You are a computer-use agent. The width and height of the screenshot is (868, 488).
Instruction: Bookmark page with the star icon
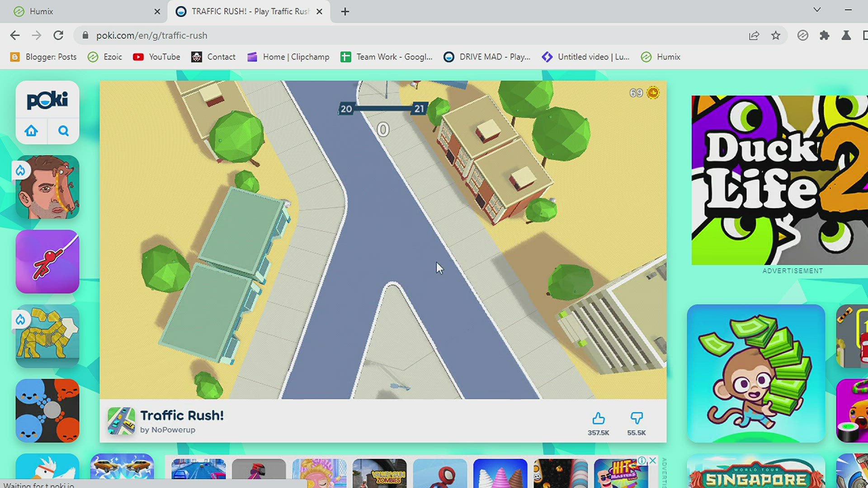coord(776,36)
